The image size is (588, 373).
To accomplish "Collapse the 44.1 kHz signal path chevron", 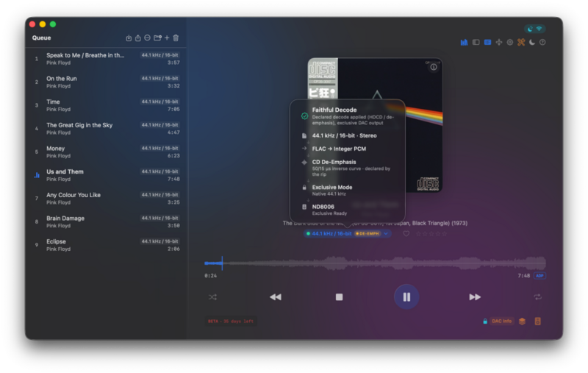I will 386,233.
